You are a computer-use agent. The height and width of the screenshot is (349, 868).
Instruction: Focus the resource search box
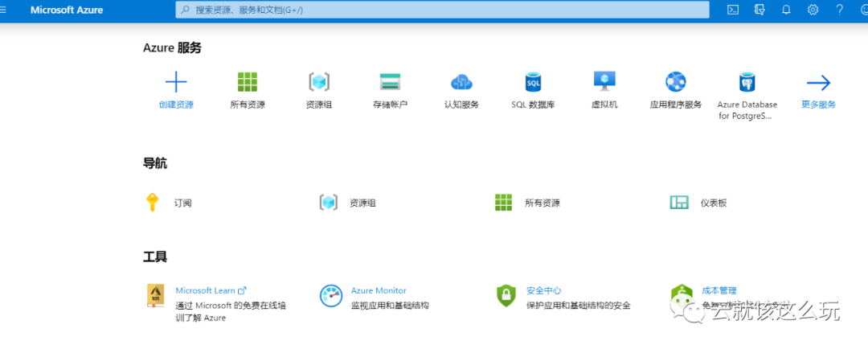pyautogui.click(x=442, y=10)
